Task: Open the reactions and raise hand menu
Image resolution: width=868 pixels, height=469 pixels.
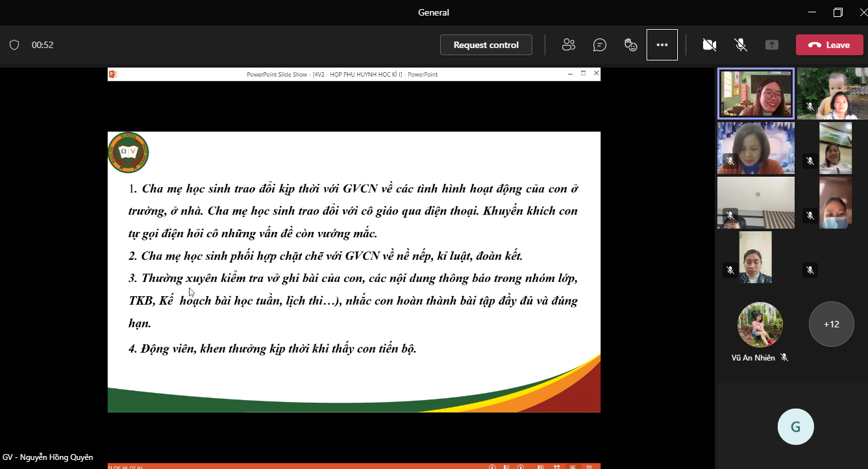Action: (x=630, y=45)
